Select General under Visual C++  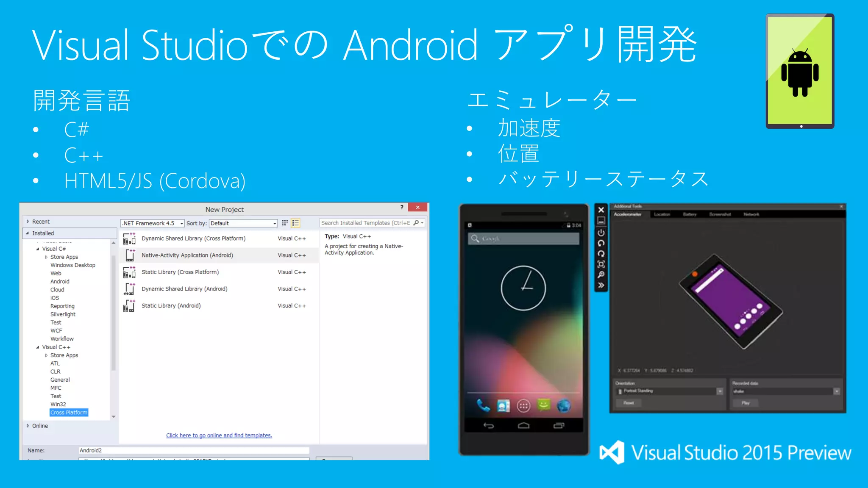60,380
